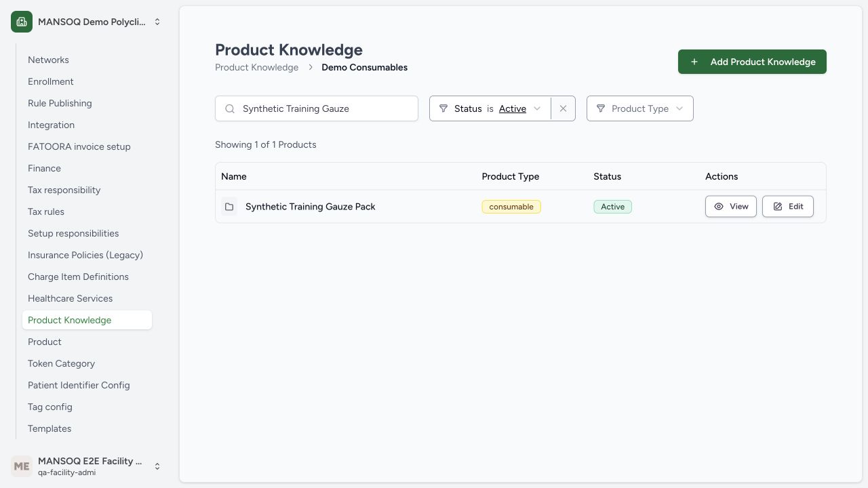
Task: Click the funnel icon on Status filter
Action: coord(443,108)
